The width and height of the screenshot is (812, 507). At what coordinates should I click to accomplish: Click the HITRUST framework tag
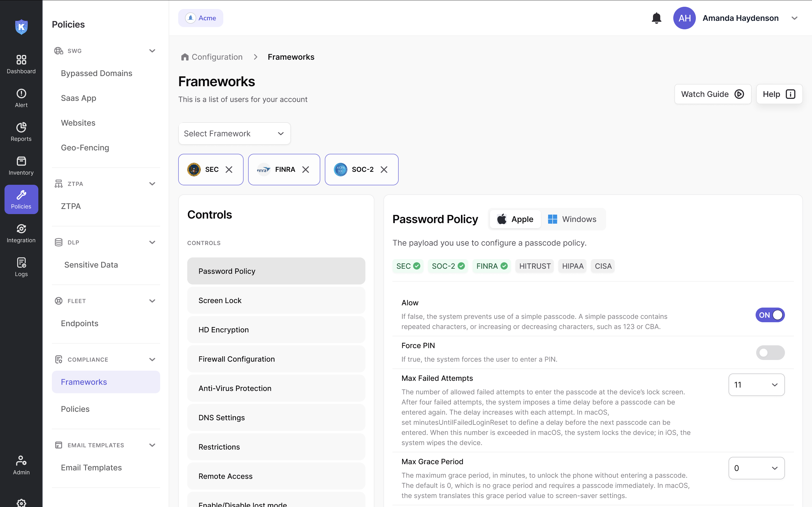point(535,266)
